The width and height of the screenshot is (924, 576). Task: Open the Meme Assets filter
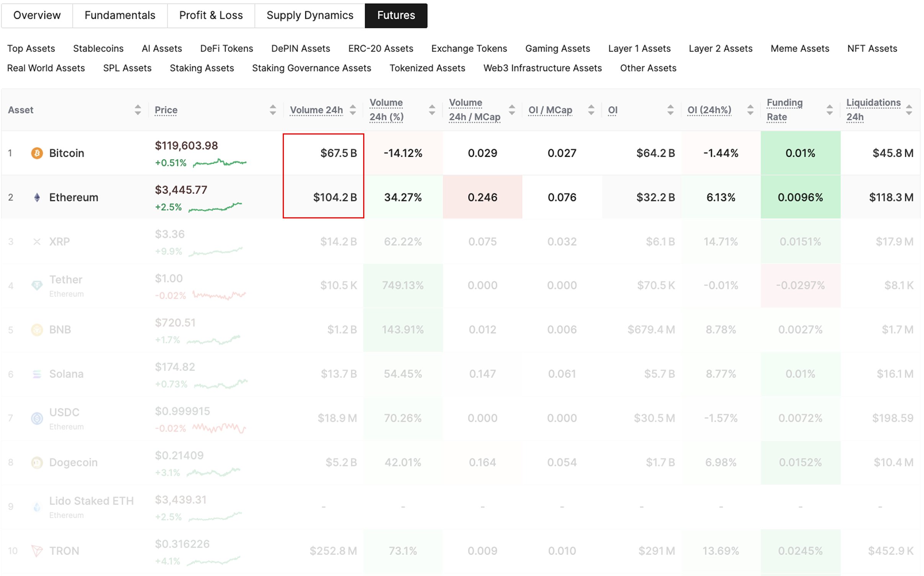pyautogui.click(x=799, y=48)
